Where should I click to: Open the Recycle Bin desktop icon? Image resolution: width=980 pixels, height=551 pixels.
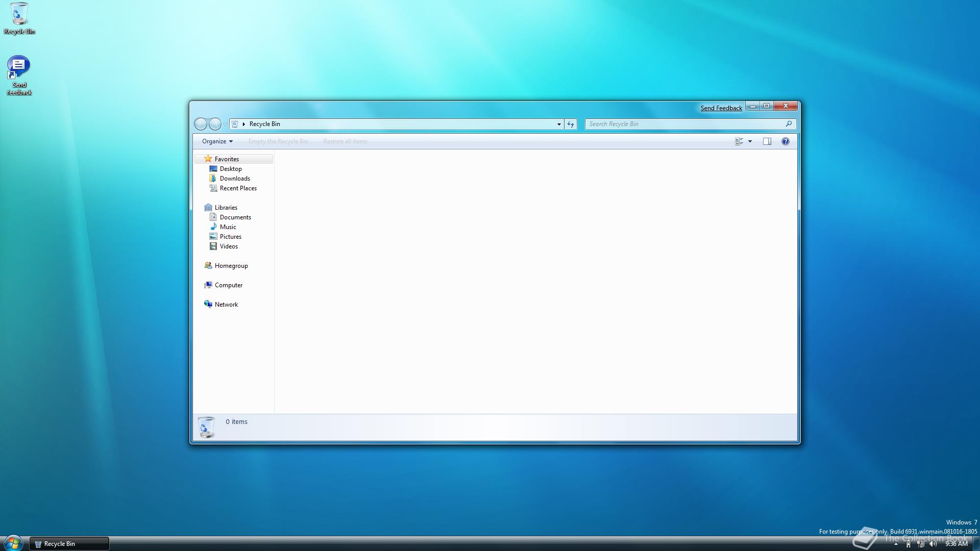click(19, 18)
